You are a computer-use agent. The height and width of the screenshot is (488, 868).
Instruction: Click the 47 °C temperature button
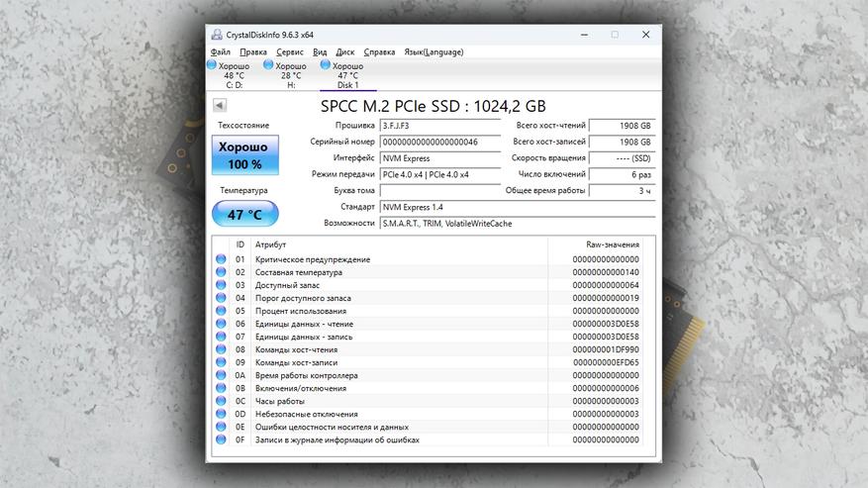245,214
